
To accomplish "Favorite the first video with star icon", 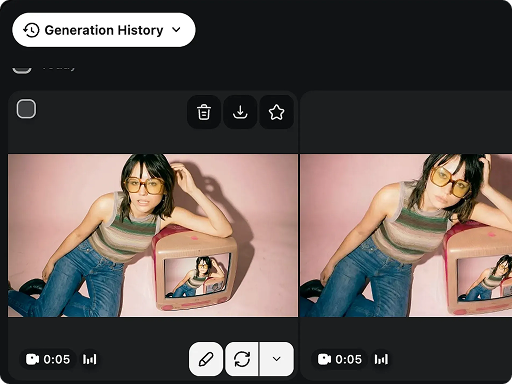I will pos(276,112).
